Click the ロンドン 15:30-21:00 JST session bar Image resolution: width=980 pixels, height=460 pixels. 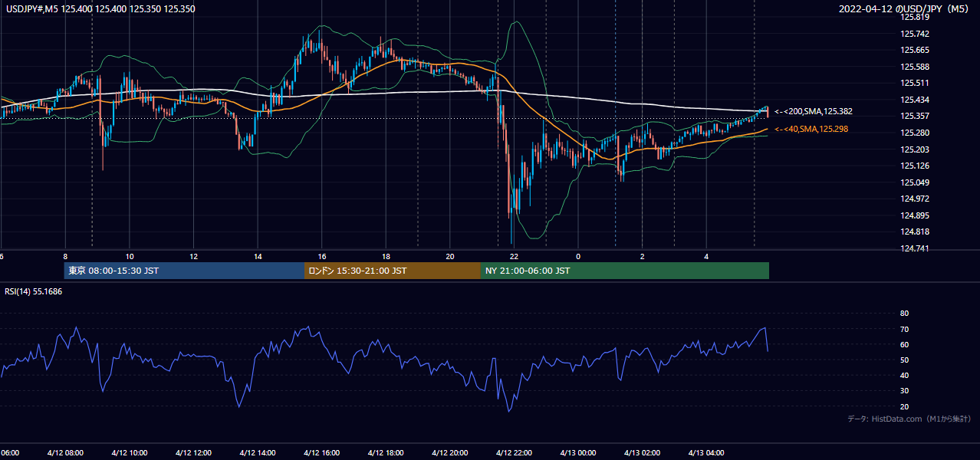tap(393, 271)
